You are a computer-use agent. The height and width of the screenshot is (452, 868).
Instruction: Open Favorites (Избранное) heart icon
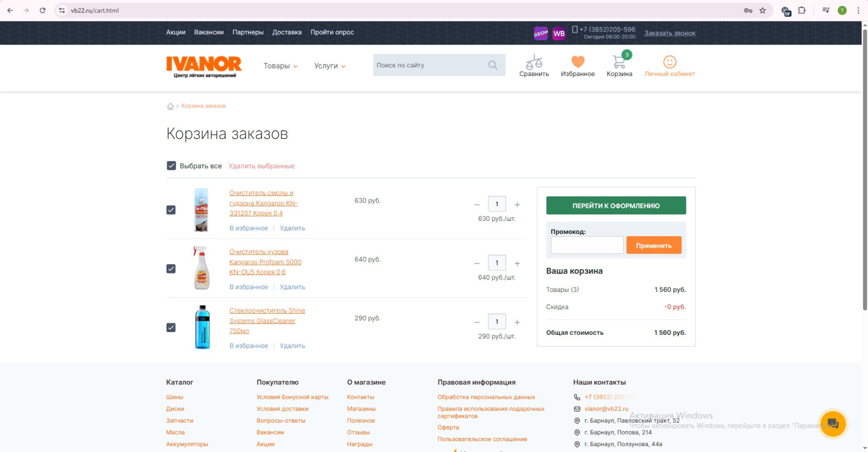(x=578, y=62)
